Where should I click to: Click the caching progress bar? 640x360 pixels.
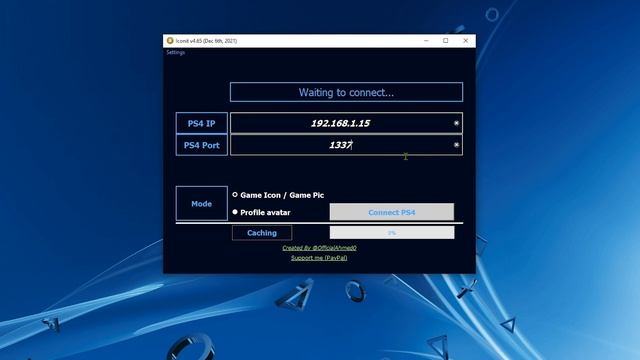coord(392,232)
